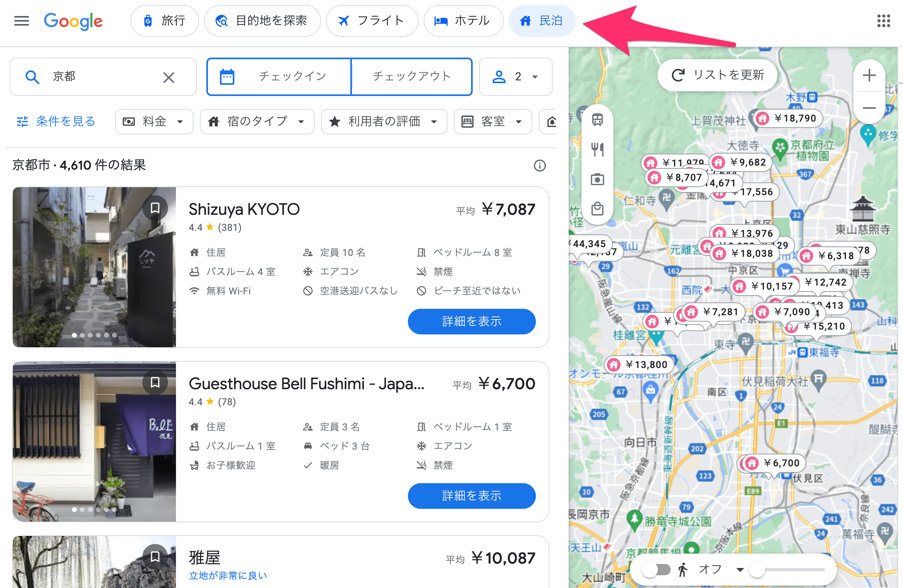Bookmark Guesthouse Bell Fushimi listing
This screenshot has height=588, width=903.
155,382
